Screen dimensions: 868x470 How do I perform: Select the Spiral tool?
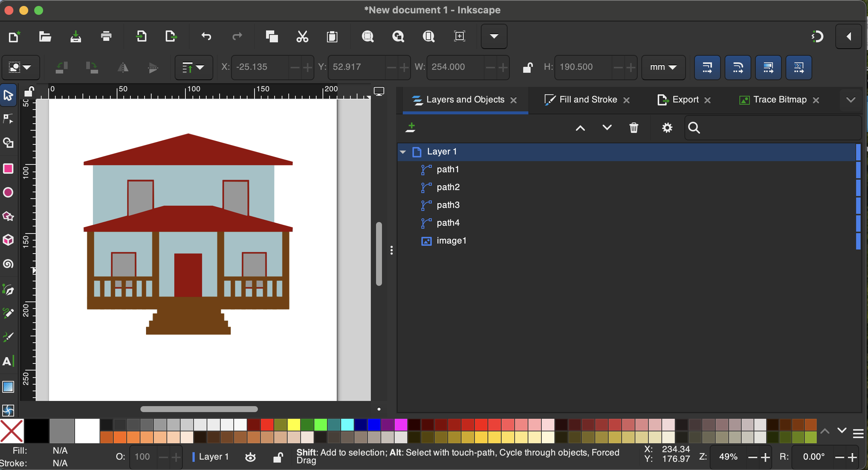pyautogui.click(x=8, y=264)
